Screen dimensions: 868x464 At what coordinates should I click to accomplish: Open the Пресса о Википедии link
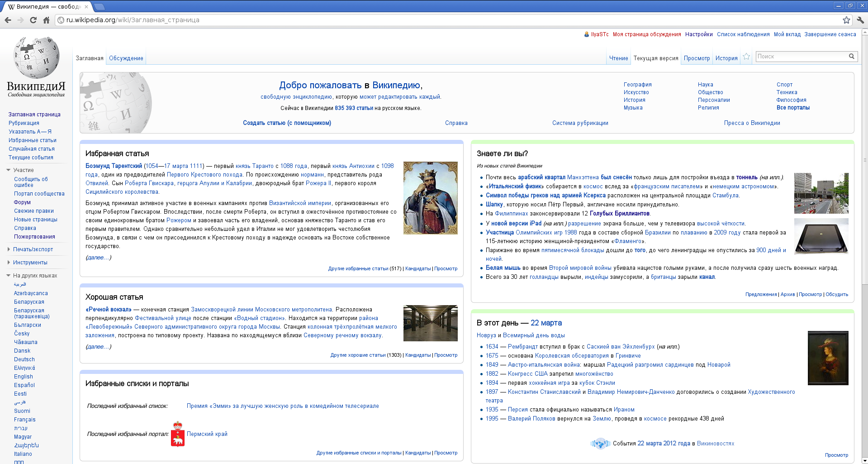click(752, 123)
